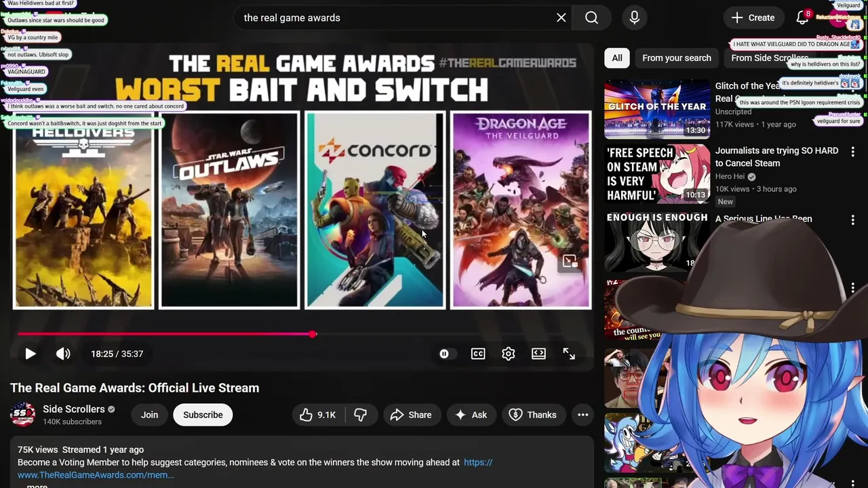Click the Star Wars Outlaws poster in video
868x488 pixels.
[x=229, y=210]
